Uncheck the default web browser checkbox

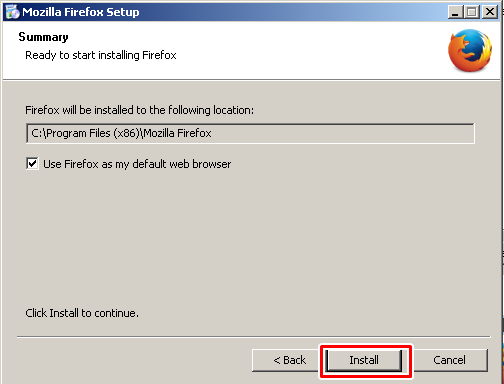tap(32, 164)
